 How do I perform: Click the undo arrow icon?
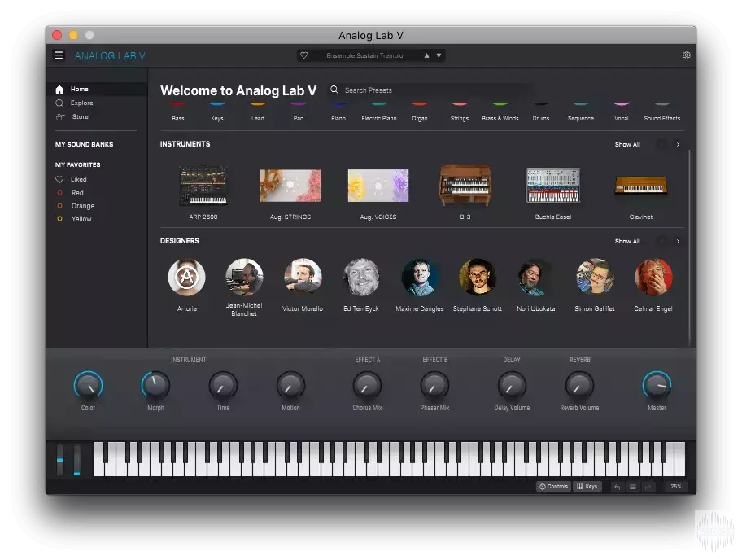tap(617, 487)
